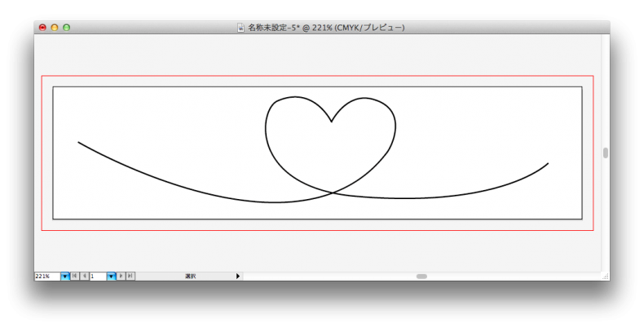Click the window resize grip corner
The width and height of the screenshot is (644, 328).
(x=606, y=277)
